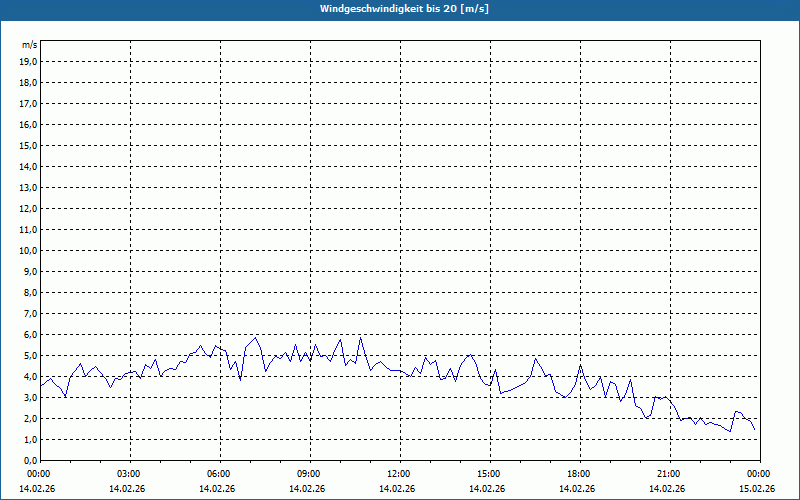Viewport: 800px width, 500px height.
Task: Click the 06:00 x-axis time label
Action: tap(219, 474)
